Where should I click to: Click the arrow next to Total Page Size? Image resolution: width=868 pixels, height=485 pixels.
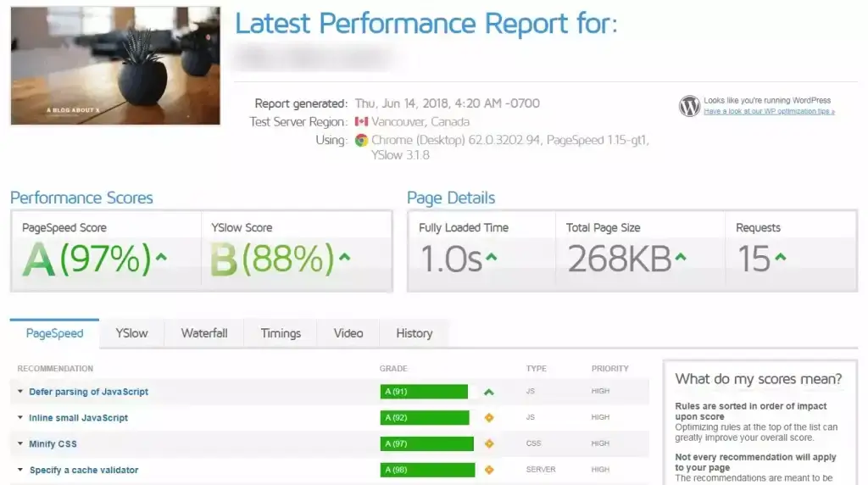(x=681, y=257)
